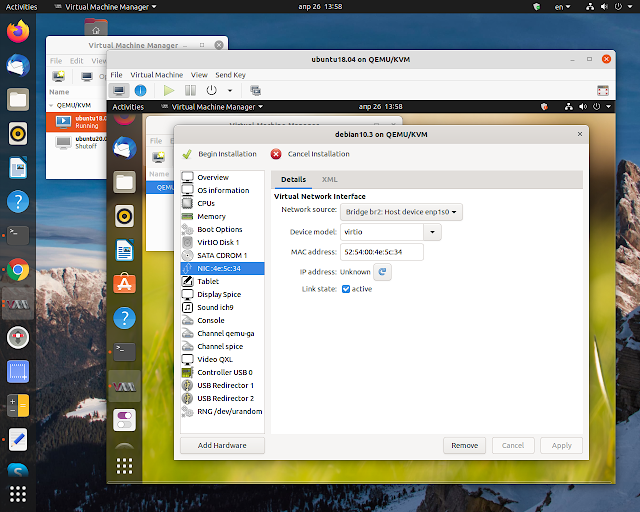Select NIC :4e:5c:34 entry
The image size is (640, 512).
click(222, 268)
